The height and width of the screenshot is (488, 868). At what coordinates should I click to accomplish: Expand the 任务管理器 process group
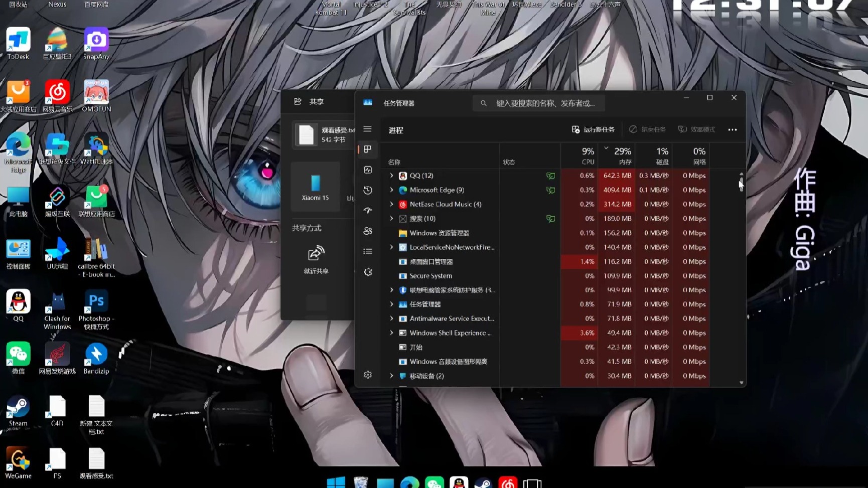[x=391, y=304]
